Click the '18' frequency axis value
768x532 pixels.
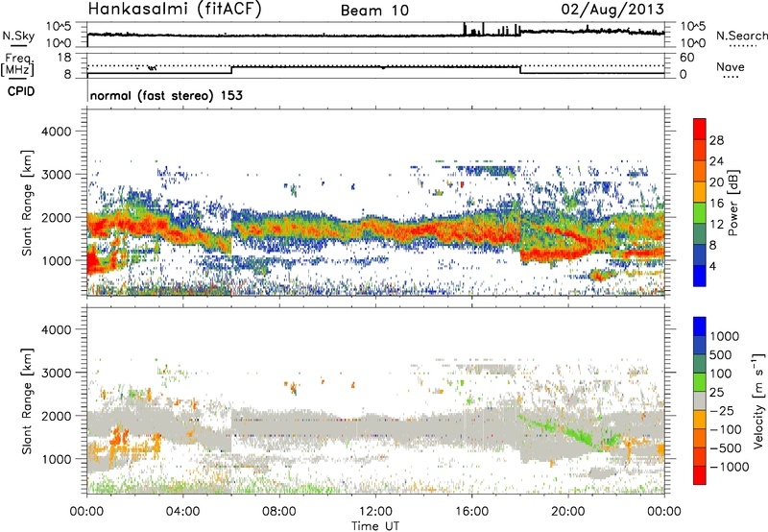click(64, 58)
